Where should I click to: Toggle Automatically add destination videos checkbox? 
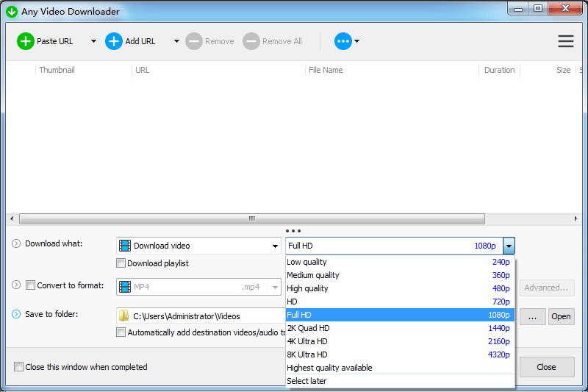click(121, 332)
